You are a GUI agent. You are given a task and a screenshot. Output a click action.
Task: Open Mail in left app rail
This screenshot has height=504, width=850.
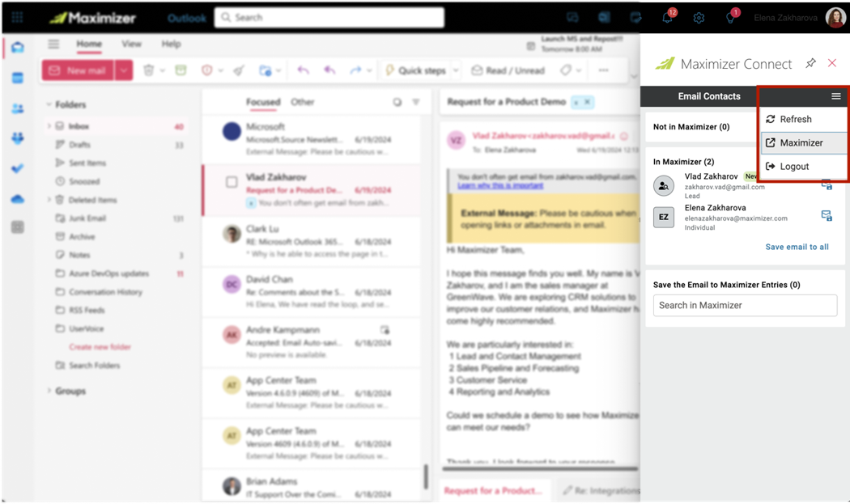[17, 48]
